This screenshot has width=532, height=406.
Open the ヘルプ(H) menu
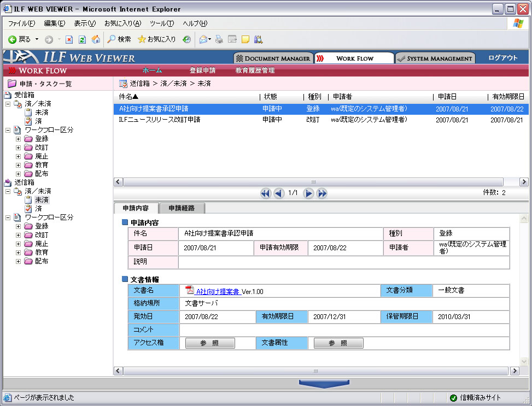coord(195,23)
